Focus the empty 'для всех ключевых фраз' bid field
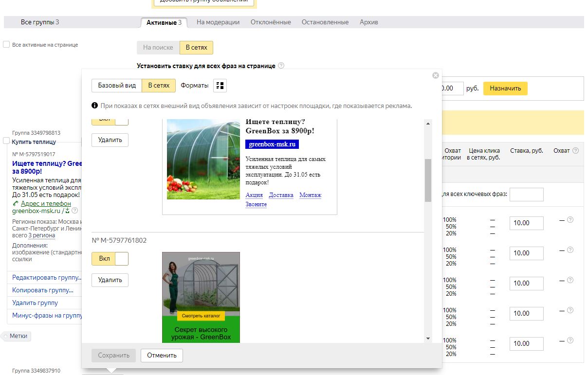The width and height of the screenshot is (588, 375). (x=526, y=195)
